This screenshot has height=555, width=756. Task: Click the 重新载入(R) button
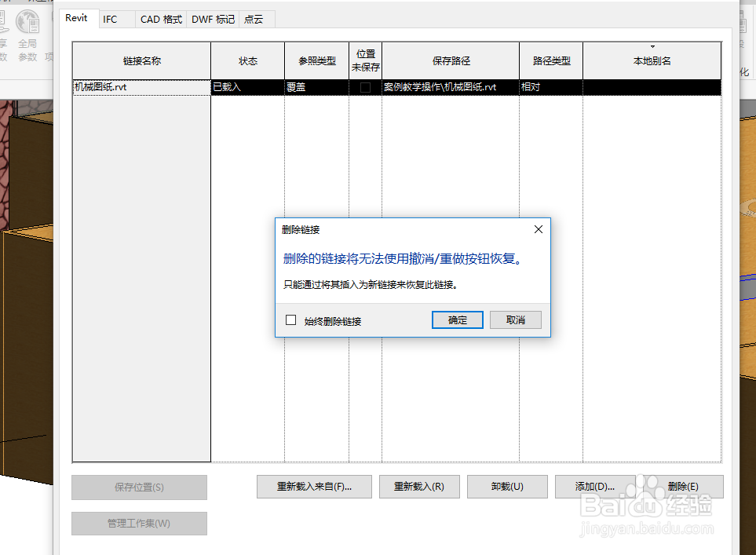coord(419,487)
